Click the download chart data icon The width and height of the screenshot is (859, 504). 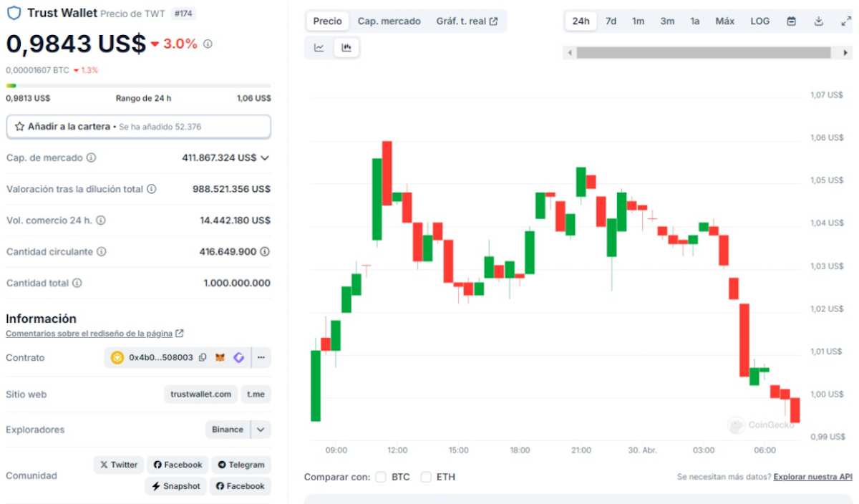tap(818, 21)
